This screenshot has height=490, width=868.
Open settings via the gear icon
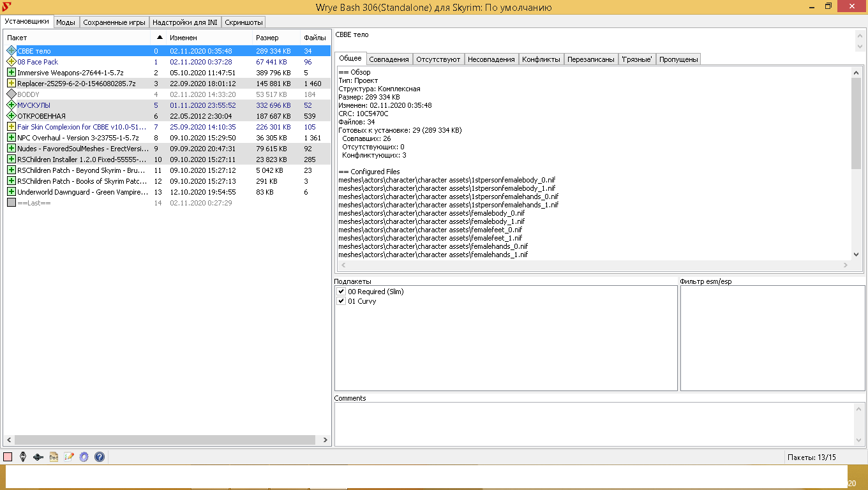84,457
